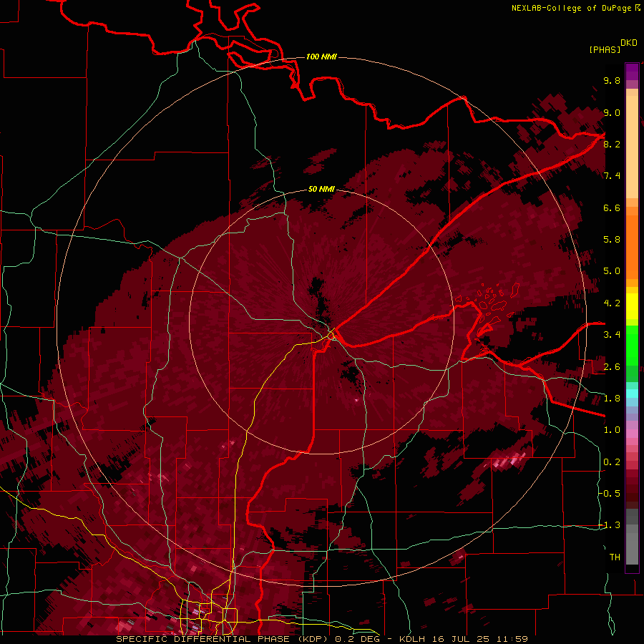Click the 50 NMI range ring label
The image size is (644, 644).
tap(321, 189)
